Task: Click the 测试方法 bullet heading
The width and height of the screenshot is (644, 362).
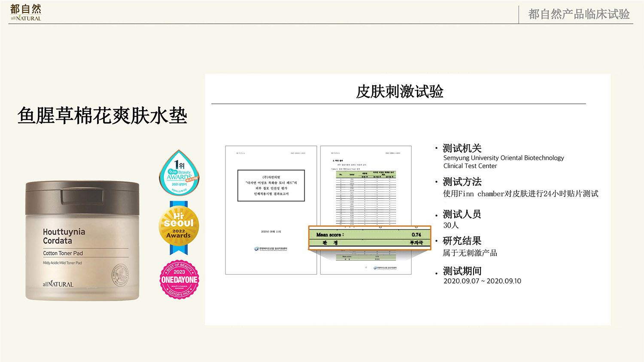Action: (462, 181)
